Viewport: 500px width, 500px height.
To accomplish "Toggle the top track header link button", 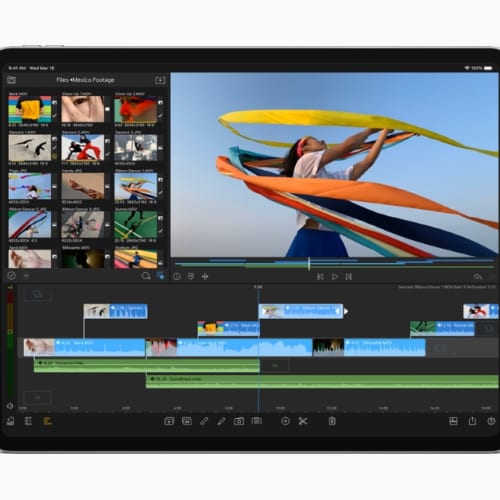I will pyautogui.click(x=38, y=294).
